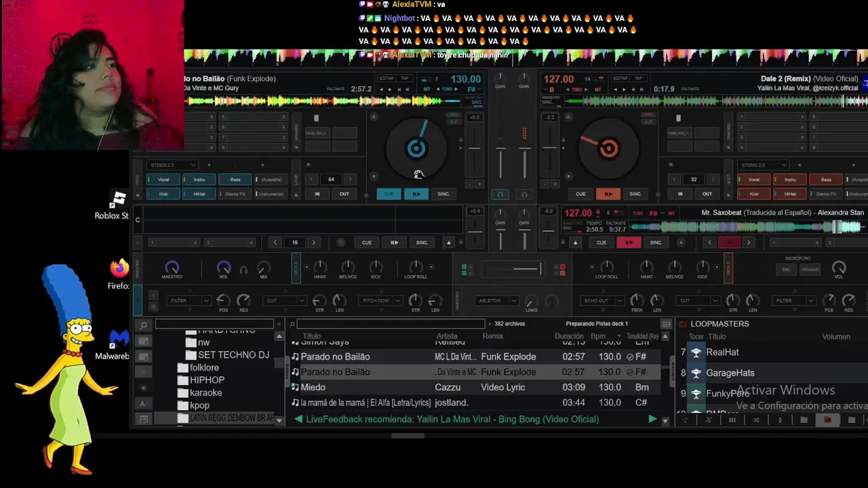Screen dimensions: 868x488
Task: Enable left headphone cue button on mixer
Action: 500,195
